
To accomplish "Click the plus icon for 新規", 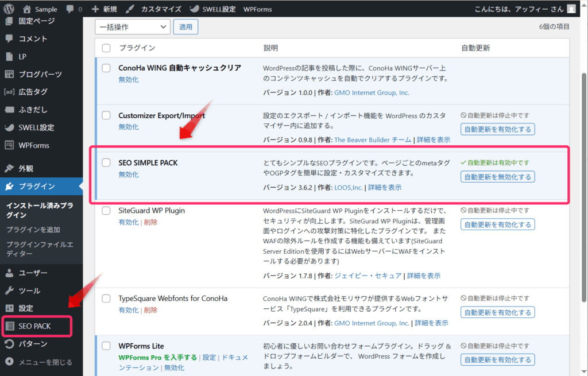I will point(95,9).
